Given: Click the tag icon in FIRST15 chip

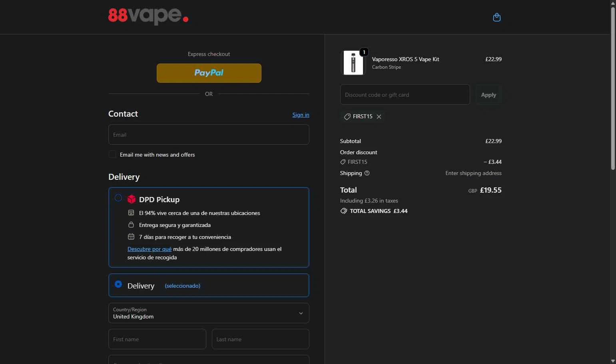Looking at the screenshot, I should click(347, 117).
